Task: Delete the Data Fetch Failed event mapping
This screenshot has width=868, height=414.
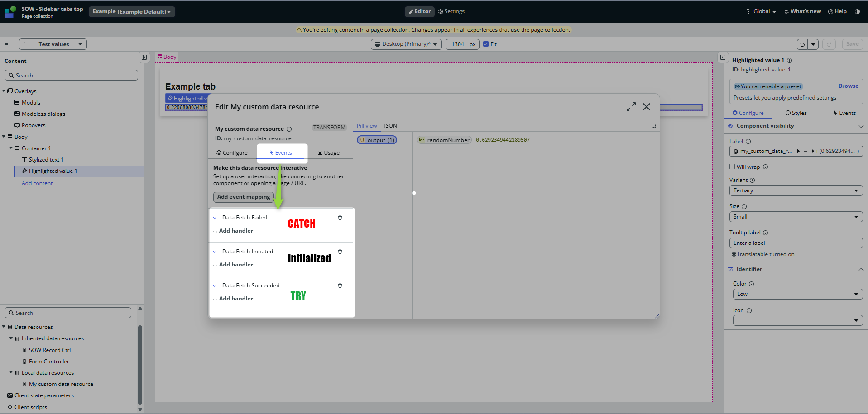Action: pos(340,218)
